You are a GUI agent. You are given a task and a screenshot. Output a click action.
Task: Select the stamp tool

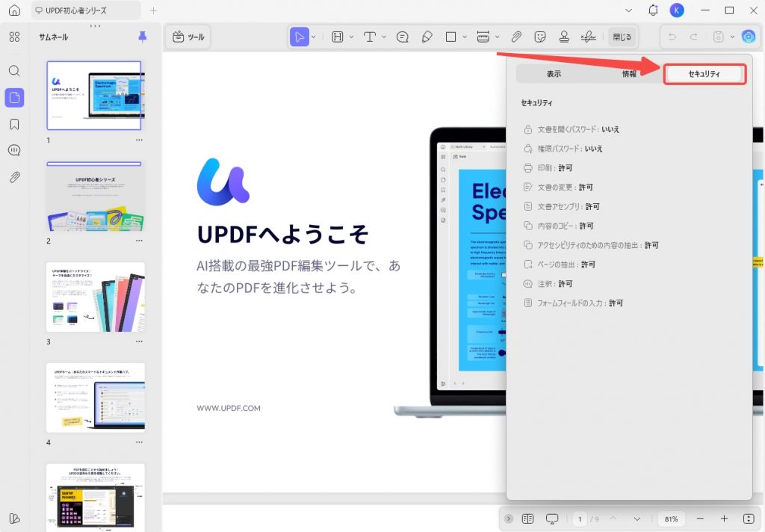point(564,37)
